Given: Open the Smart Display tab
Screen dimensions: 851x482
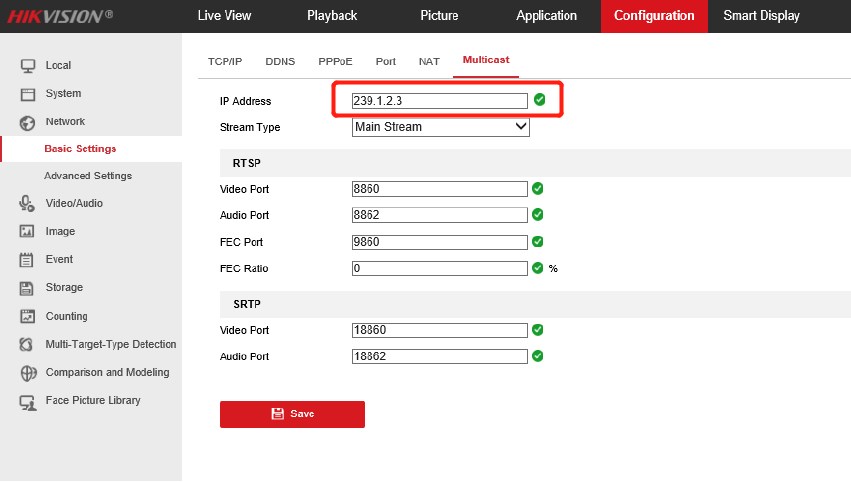Looking at the screenshot, I should pyautogui.click(x=761, y=16).
